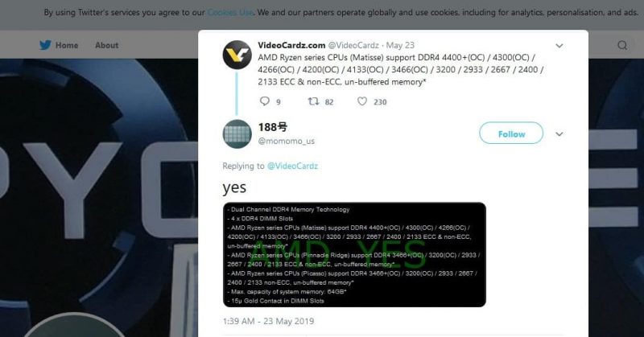Enlarge the AMD YES memory spec image
This screenshot has height=337, width=644.
pos(354,254)
